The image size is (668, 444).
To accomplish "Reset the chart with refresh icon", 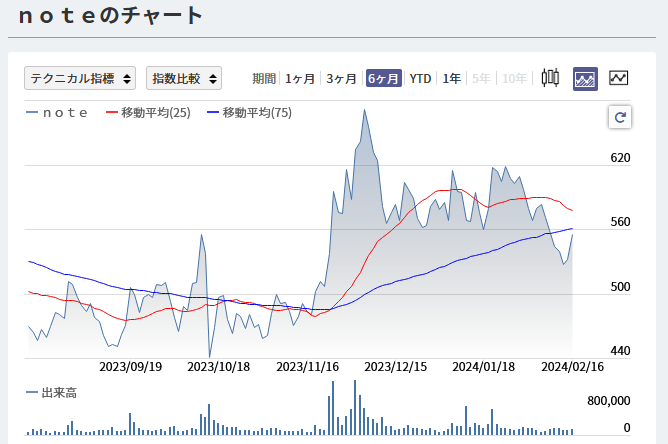I will tap(620, 117).
